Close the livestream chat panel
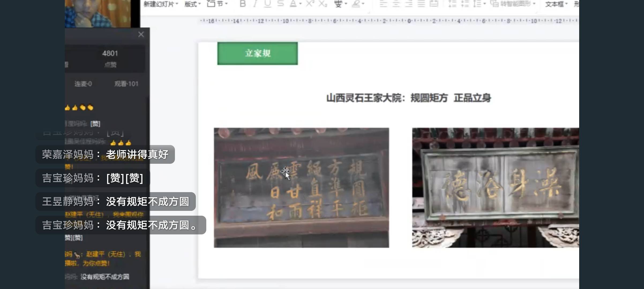 pyautogui.click(x=141, y=34)
